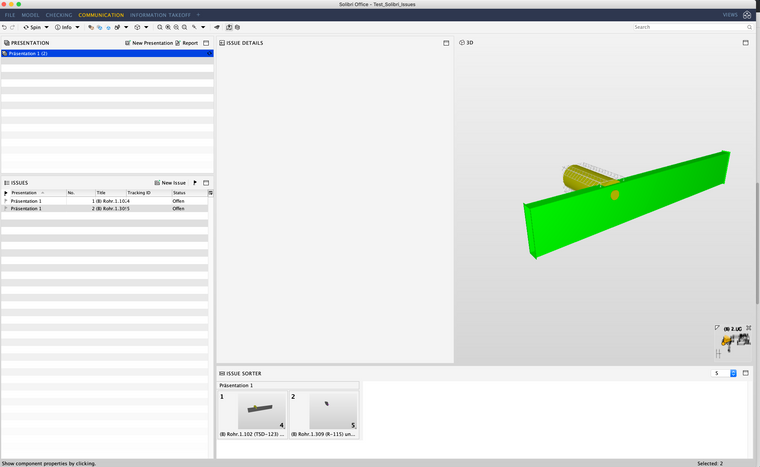Screen dimensions: 760x467
Task: Open the Info tool dropdown arrow
Action: coord(78,27)
